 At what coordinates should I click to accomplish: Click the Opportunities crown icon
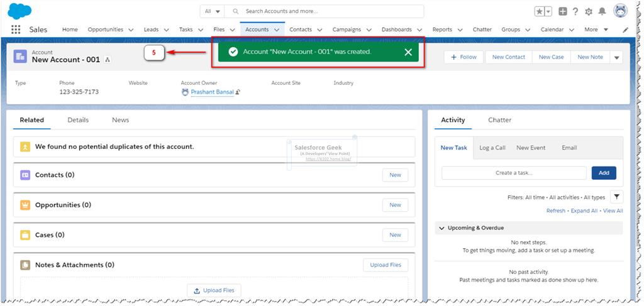pos(25,205)
